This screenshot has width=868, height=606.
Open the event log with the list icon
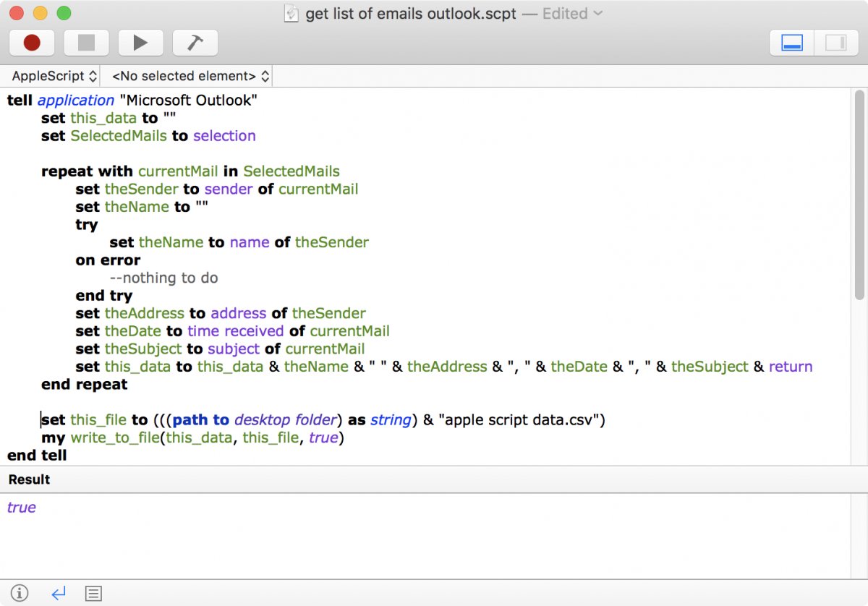coord(93,594)
